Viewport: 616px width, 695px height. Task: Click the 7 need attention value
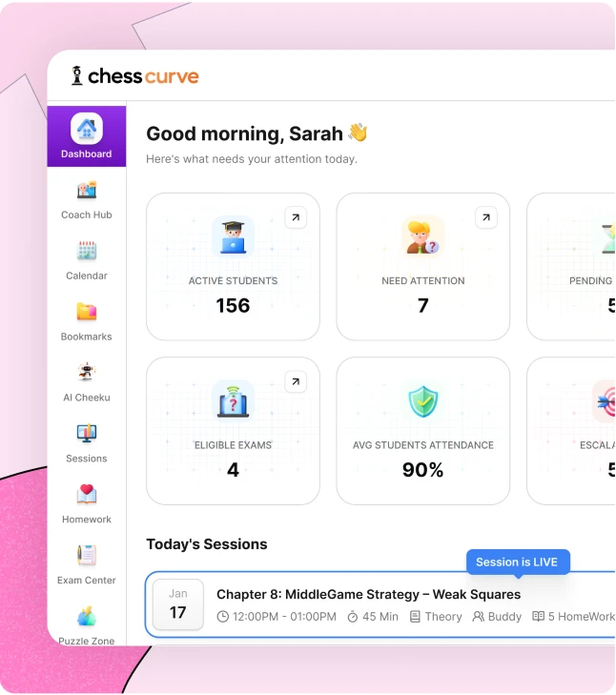pos(423,305)
